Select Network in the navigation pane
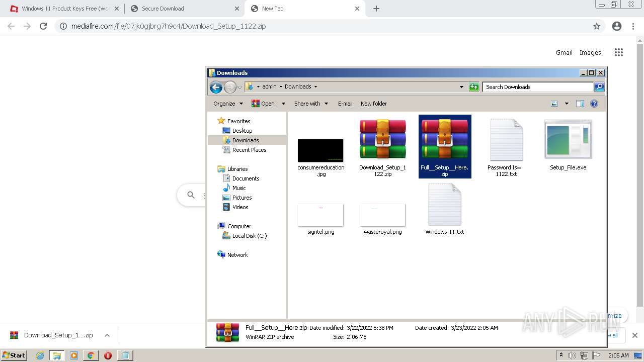The width and height of the screenshot is (644, 362). 237,255
